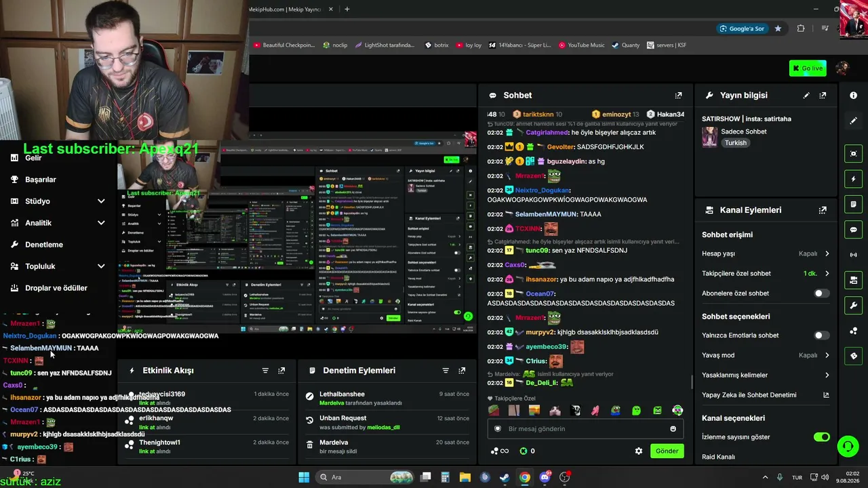Image resolution: width=868 pixels, height=488 pixels.
Task: Bookmark this page with the star icon
Action: pos(778,28)
